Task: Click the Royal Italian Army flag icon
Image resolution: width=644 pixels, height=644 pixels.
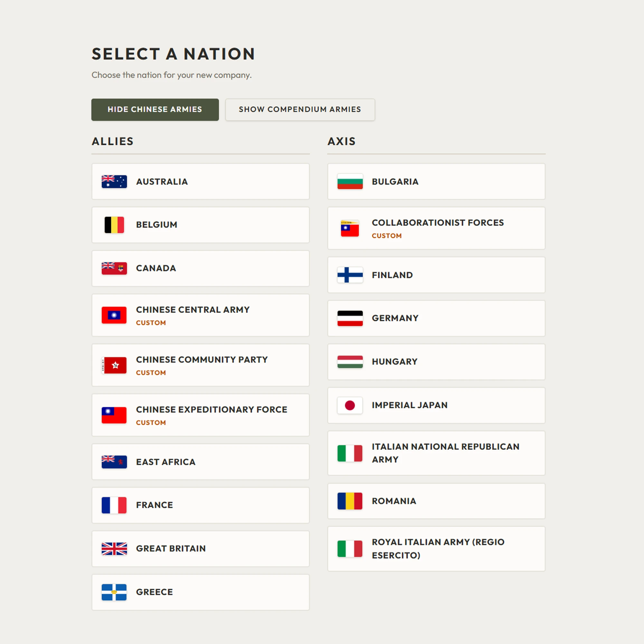Action: point(350,549)
